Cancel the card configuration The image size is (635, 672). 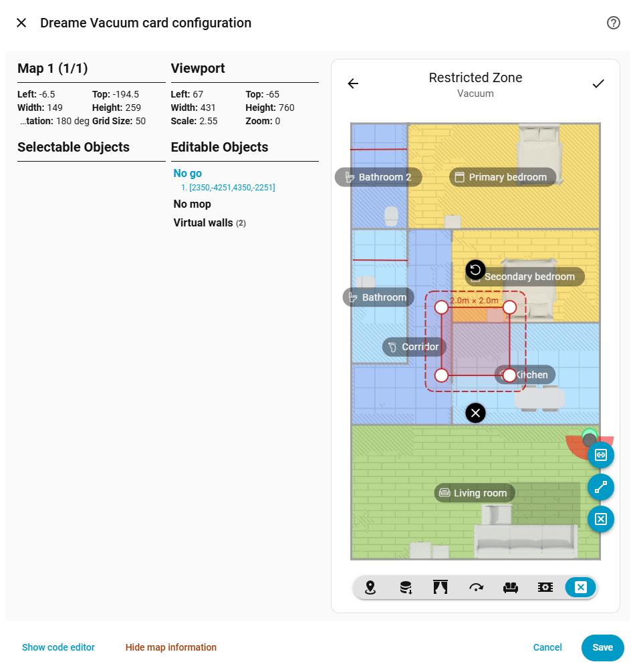tap(547, 647)
